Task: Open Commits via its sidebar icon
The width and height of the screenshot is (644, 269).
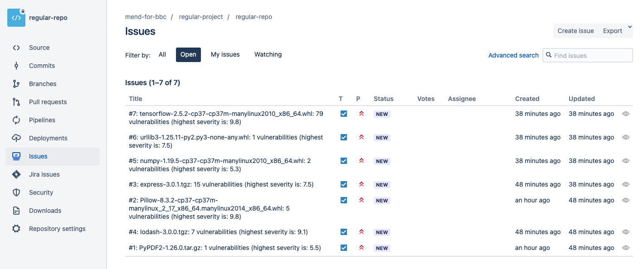Action: point(16,66)
